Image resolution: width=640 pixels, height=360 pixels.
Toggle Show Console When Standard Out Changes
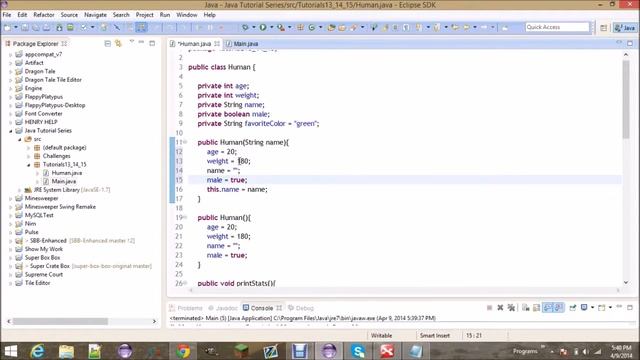548,307
